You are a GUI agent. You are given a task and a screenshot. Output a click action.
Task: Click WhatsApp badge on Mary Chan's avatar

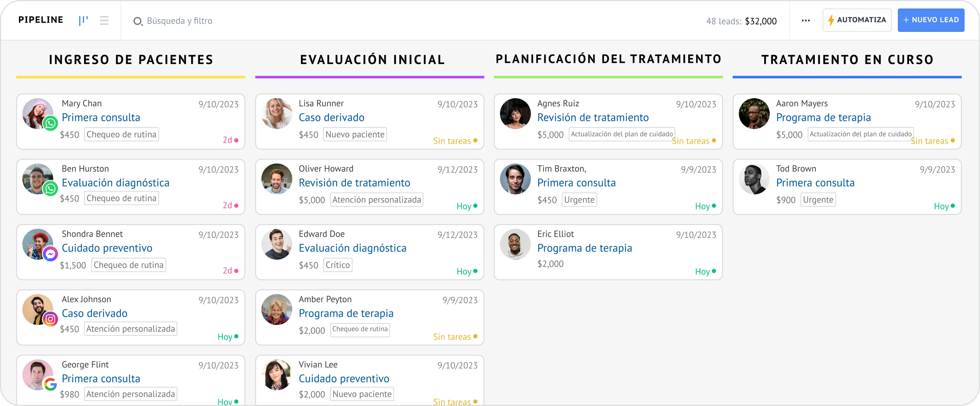(x=50, y=123)
